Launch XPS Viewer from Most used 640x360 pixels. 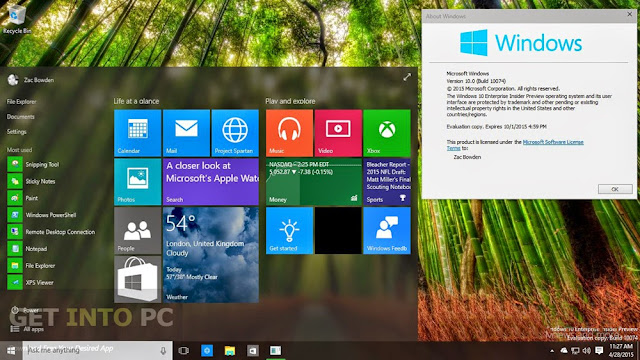[x=31, y=282]
